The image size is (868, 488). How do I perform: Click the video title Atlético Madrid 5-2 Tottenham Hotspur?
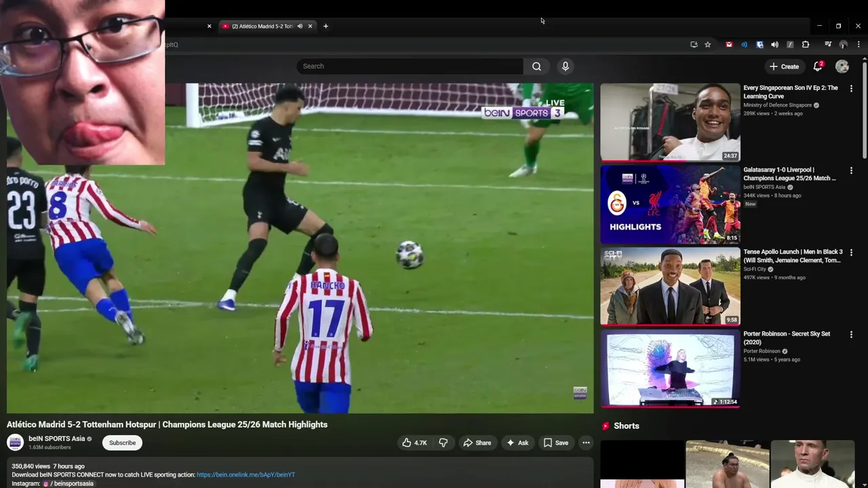click(167, 424)
